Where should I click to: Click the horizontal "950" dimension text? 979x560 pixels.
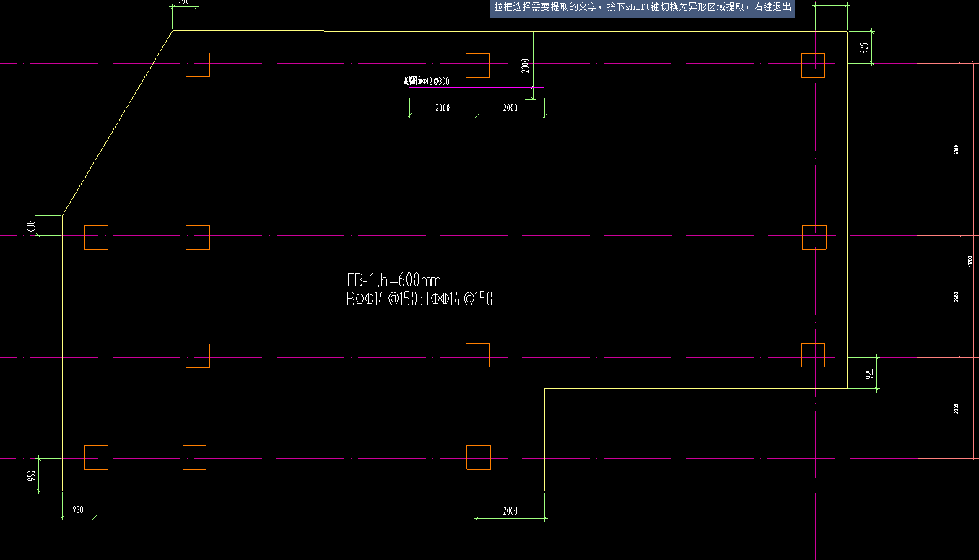[x=77, y=510]
